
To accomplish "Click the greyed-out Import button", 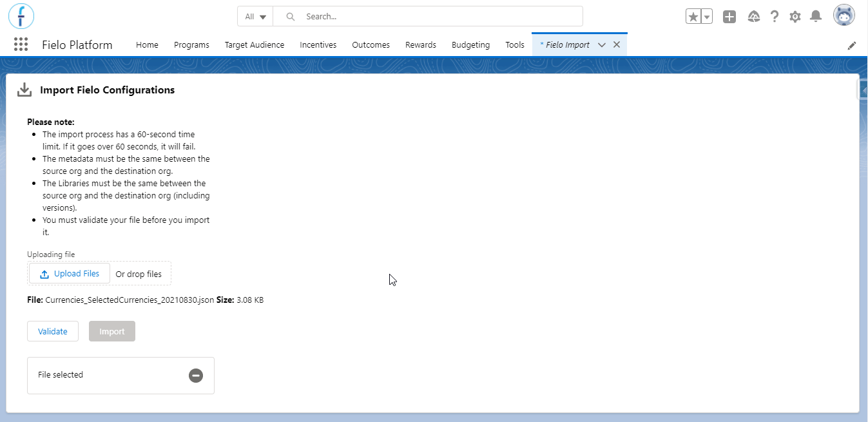I will pyautogui.click(x=112, y=331).
